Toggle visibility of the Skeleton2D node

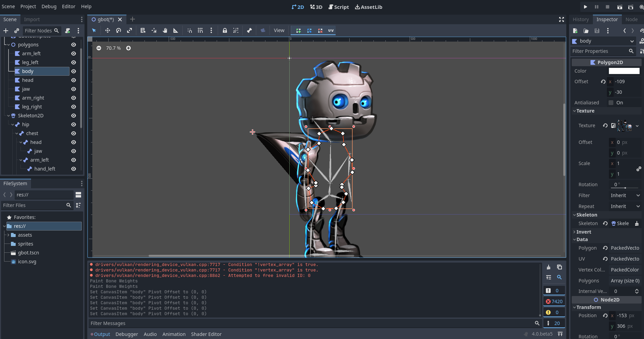click(73, 116)
